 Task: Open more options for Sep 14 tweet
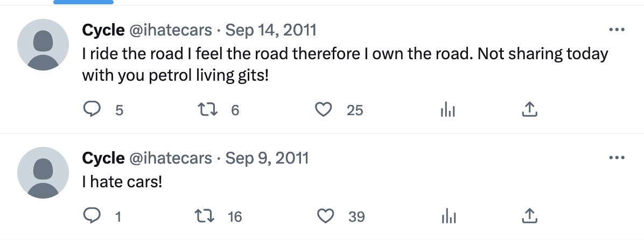pos(616,30)
